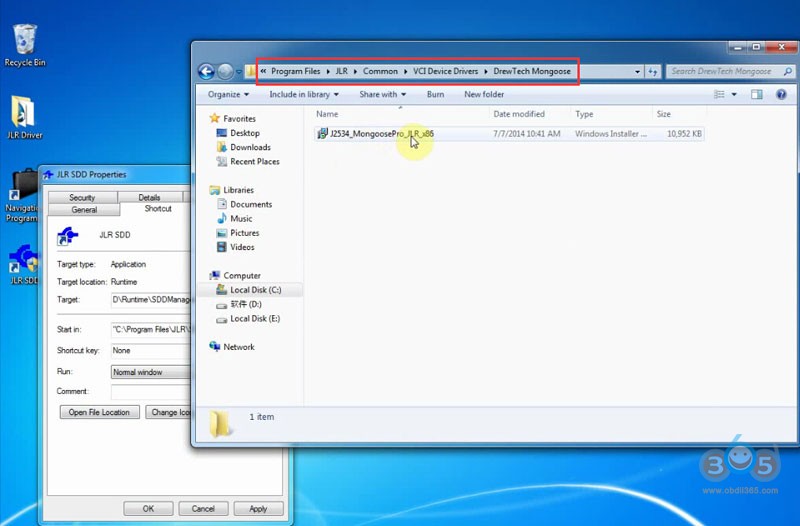Click the 7/7/2014 10:41 AM date cell
This screenshot has height=526, width=800.
click(x=527, y=134)
